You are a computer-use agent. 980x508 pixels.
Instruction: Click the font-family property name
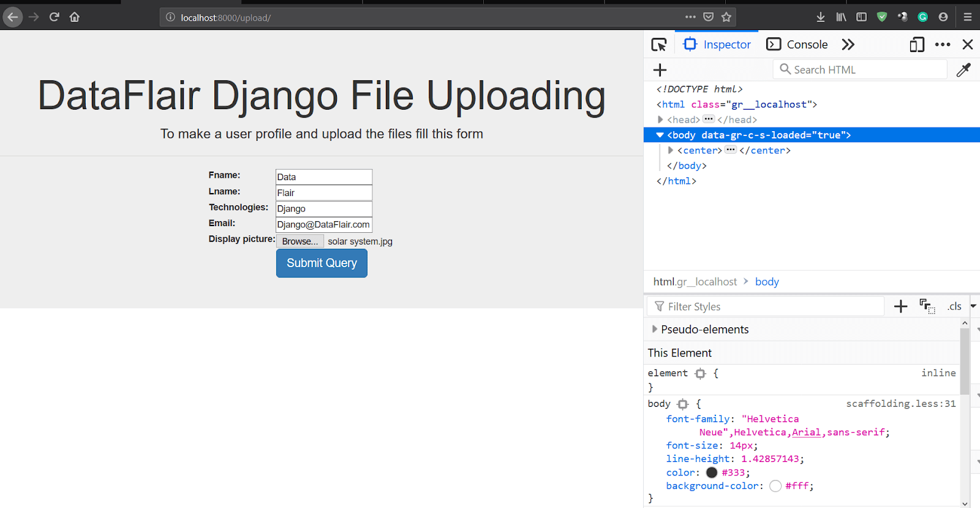click(698, 419)
